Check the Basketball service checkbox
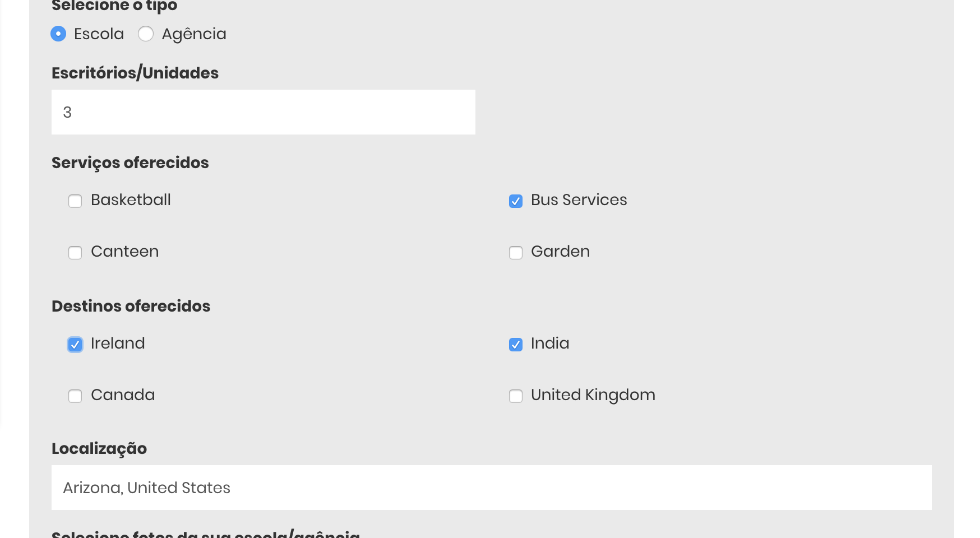The image size is (980, 538). [75, 201]
